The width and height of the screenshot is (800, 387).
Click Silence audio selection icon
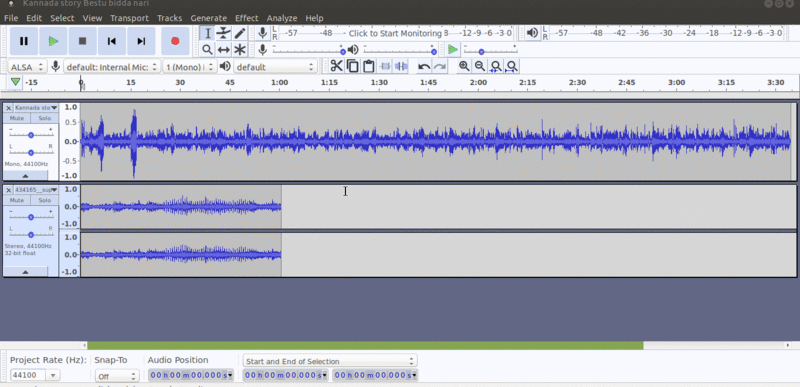coord(401,66)
